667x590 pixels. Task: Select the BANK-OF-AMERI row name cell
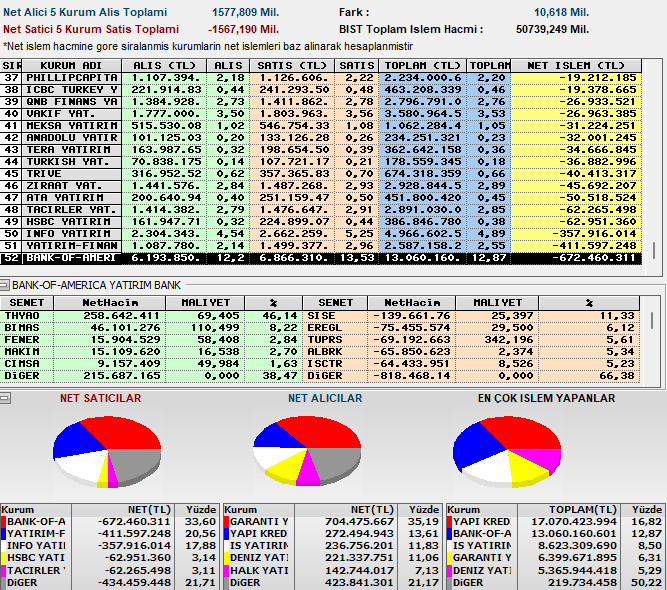tap(71, 258)
